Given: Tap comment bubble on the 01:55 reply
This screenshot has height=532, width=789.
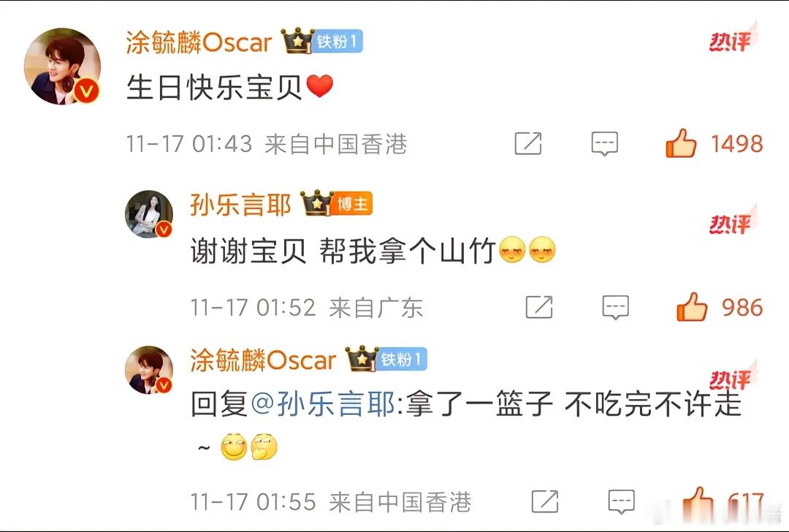Looking at the screenshot, I should [622, 502].
